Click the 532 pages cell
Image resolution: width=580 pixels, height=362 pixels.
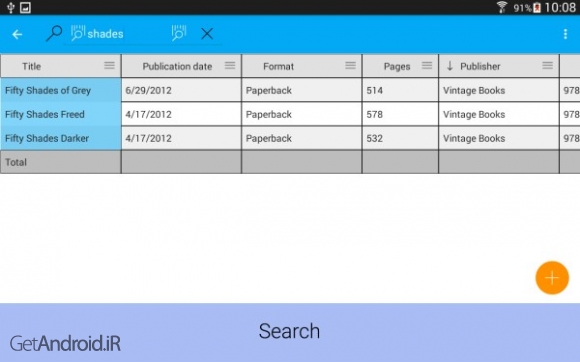400,138
